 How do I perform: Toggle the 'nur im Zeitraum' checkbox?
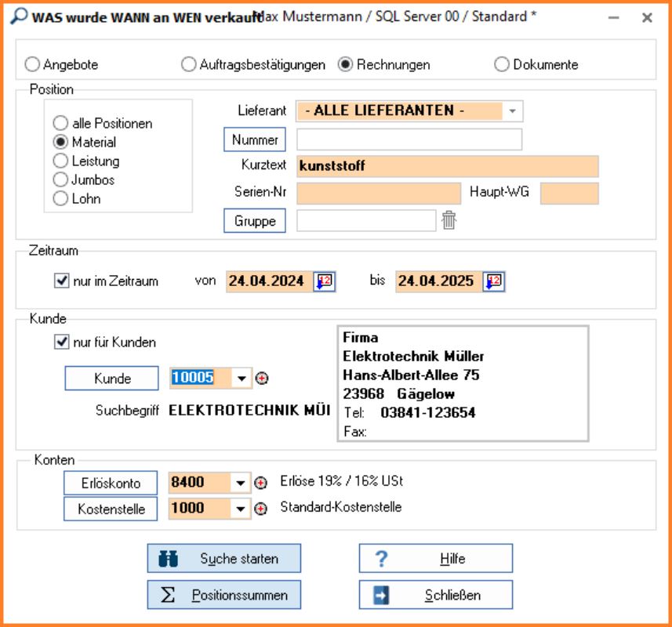[x=61, y=281]
